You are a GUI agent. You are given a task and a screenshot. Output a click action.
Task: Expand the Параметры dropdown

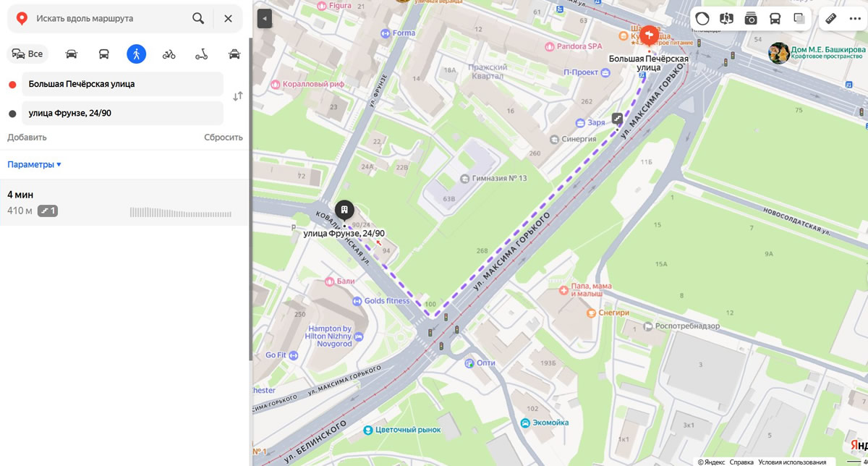34,164
